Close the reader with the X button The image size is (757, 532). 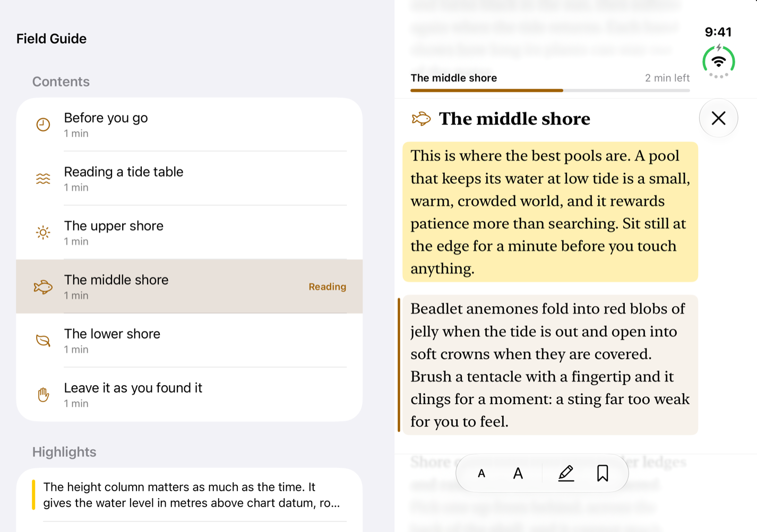point(719,118)
